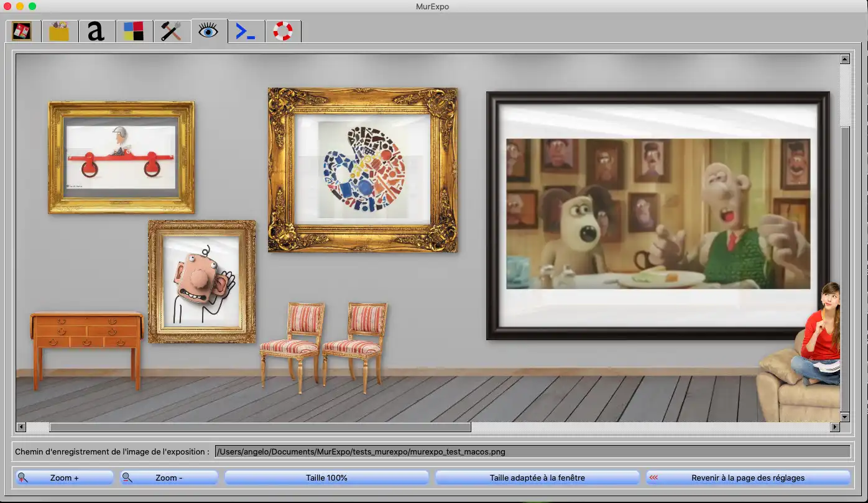This screenshot has height=503, width=868.
Task: Click the wooden sideboard table
Action: [x=87, y=350]
